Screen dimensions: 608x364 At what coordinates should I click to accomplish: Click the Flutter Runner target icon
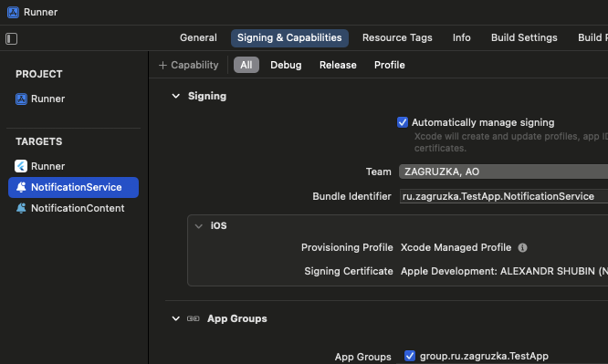click(21, 166)
